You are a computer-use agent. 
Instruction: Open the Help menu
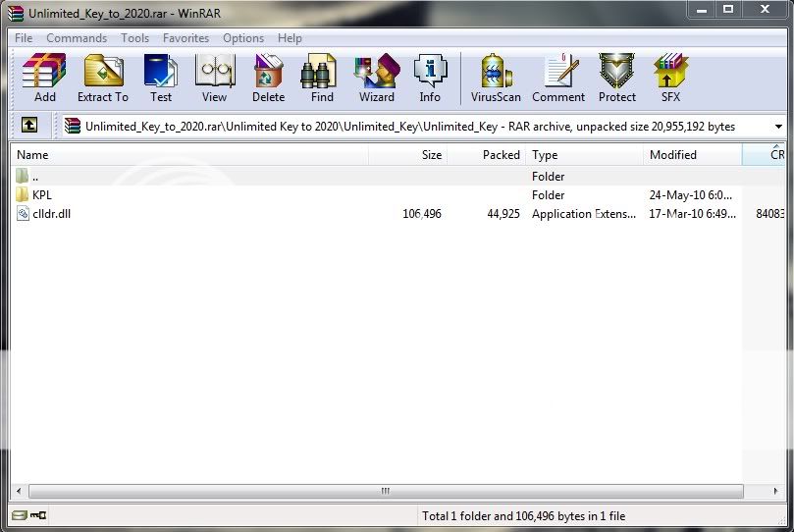(290, 38)
